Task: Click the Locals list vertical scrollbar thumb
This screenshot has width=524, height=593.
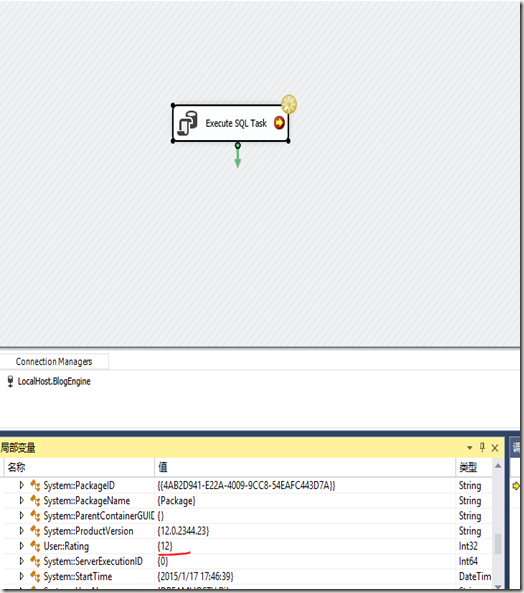Action: tap(498, 543)
